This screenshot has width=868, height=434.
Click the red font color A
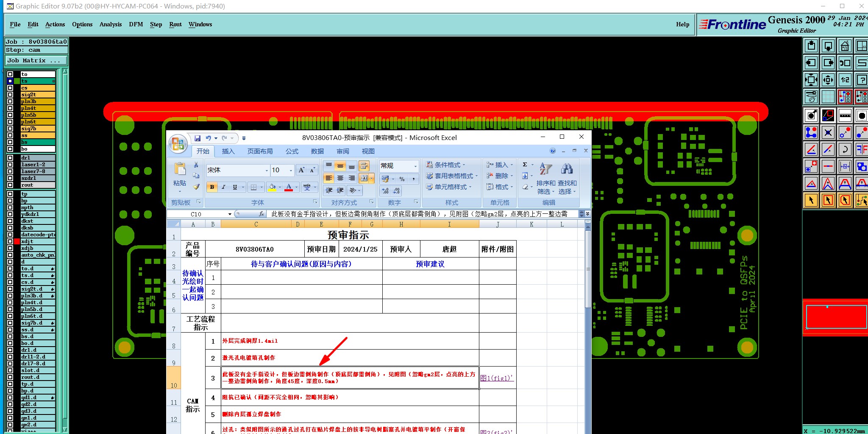pos(289,187)
